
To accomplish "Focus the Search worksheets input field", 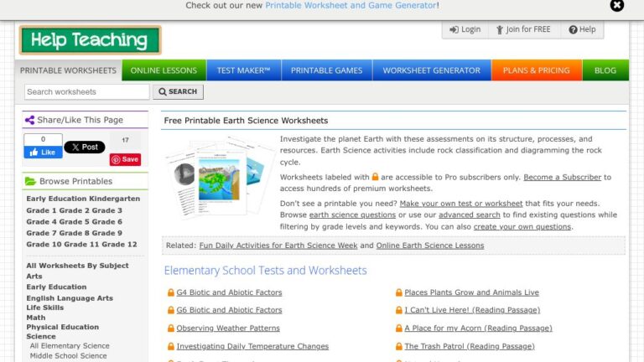I will (x=86, y=92).
